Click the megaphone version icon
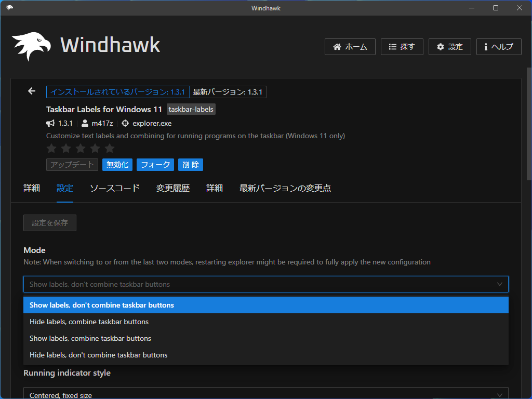Viewport: 532px width, 399px height. click(x=50, y=123)
